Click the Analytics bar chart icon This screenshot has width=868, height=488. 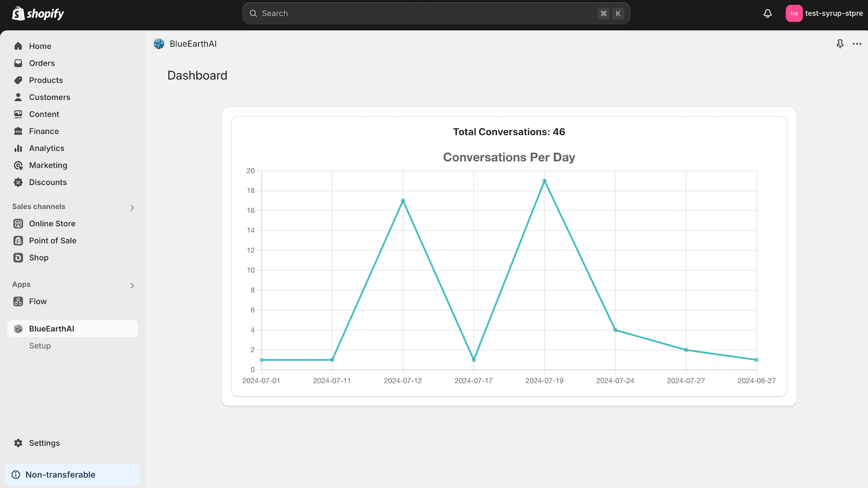click(18, 148)
